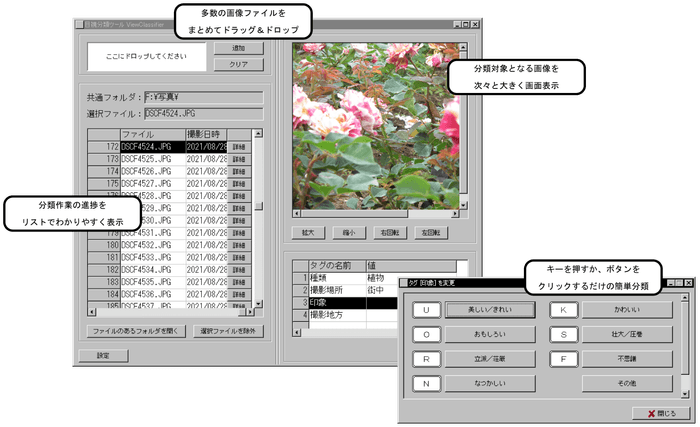The height and width of the screenshot is (427, 700).
Task: Open 詳細 details for DSCF4534.JPG
Action: coord(239,270)
